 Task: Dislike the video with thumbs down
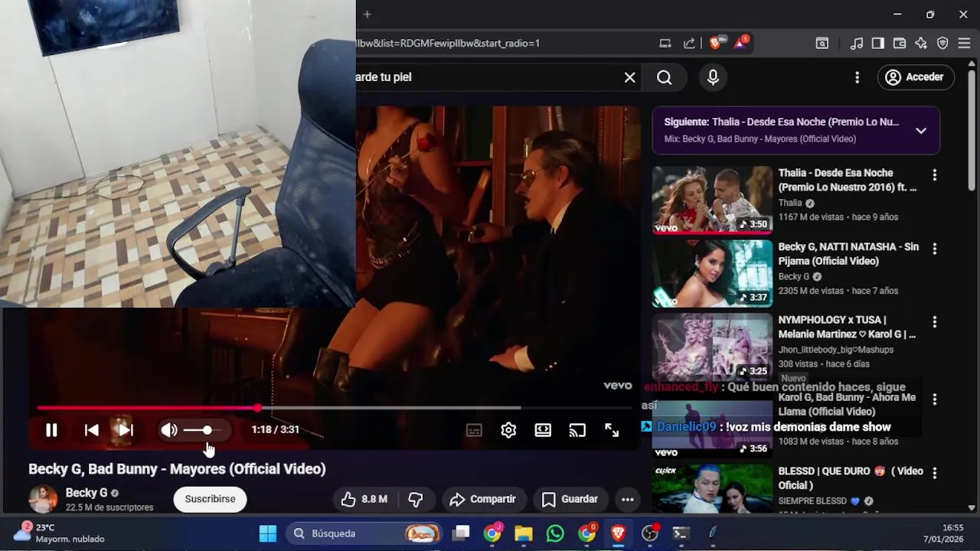pos(416,499)
